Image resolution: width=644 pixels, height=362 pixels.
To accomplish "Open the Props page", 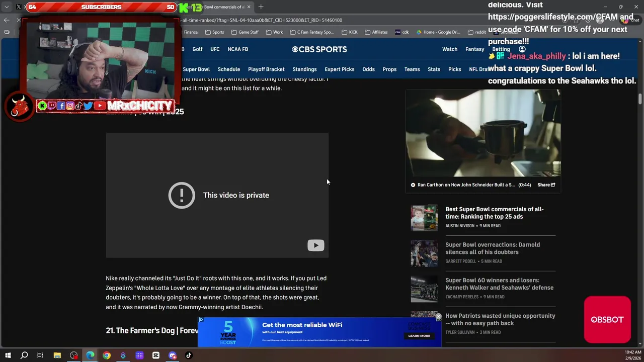I will [389, 69].
